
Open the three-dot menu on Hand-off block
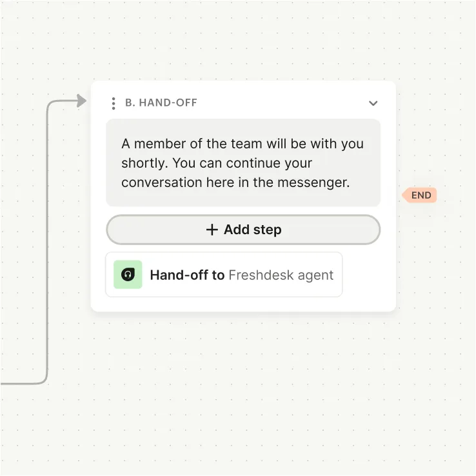click(x=114, y=103)
